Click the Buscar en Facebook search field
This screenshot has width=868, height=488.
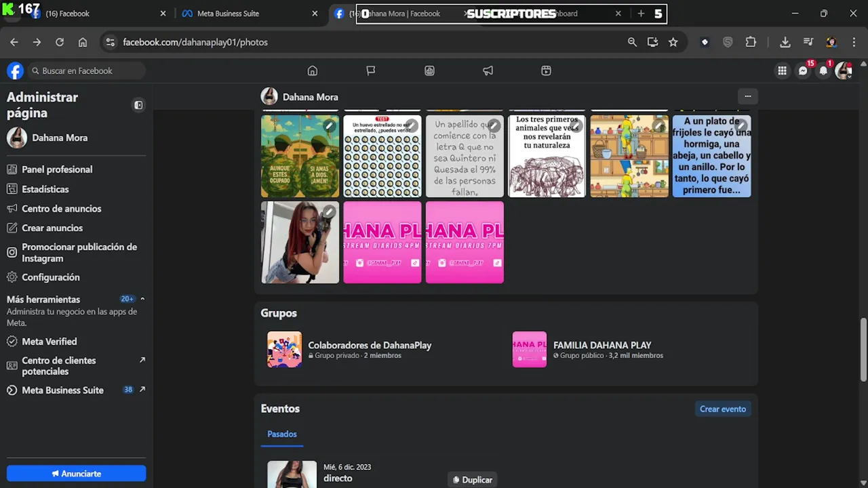87,70
